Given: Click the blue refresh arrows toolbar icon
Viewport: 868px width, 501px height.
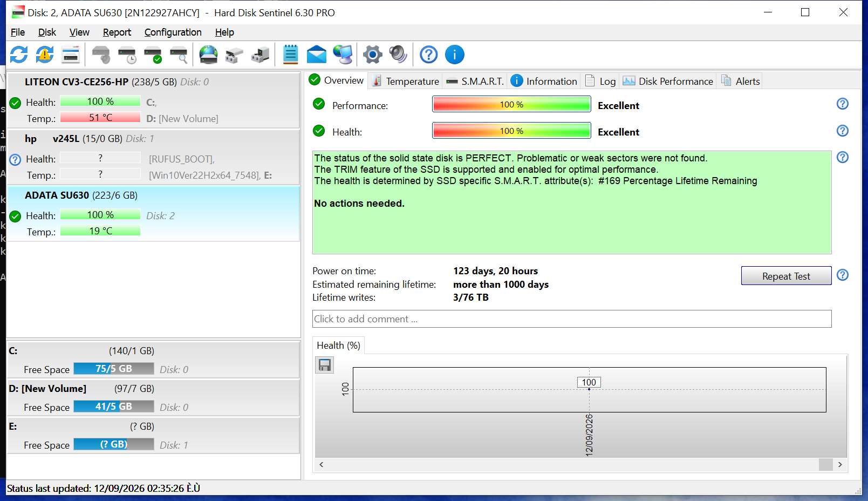Looking at the screenshot, I should (19, 55).
